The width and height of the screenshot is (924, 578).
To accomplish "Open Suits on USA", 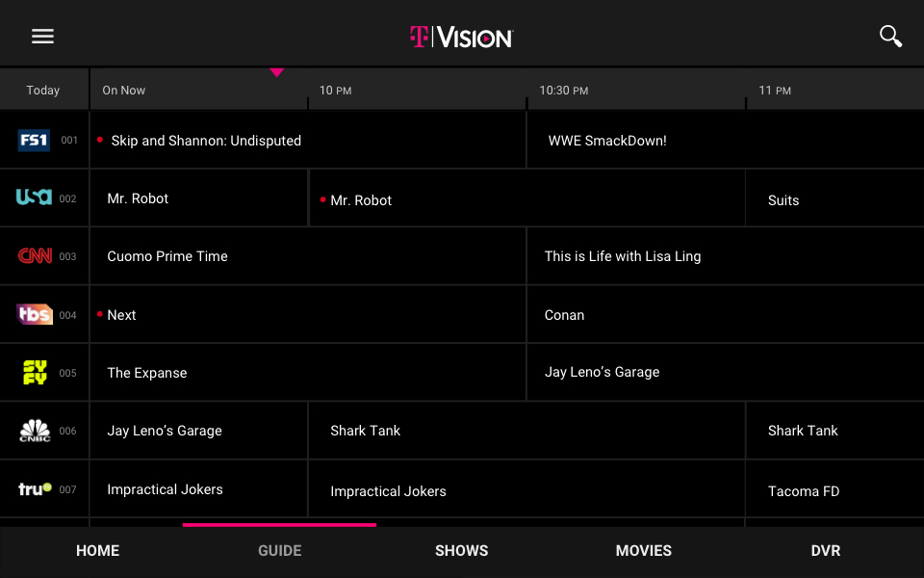I will (835, 198).
